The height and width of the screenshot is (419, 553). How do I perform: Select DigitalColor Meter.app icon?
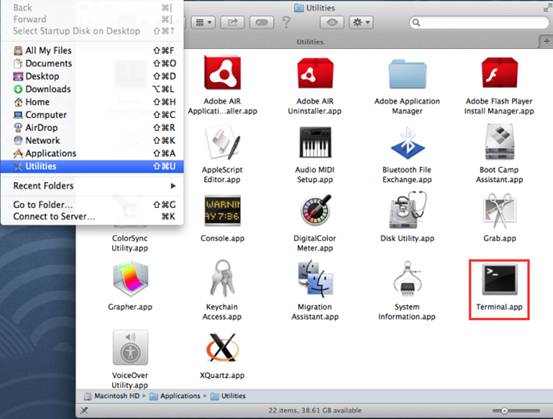[x=316, y=211]
